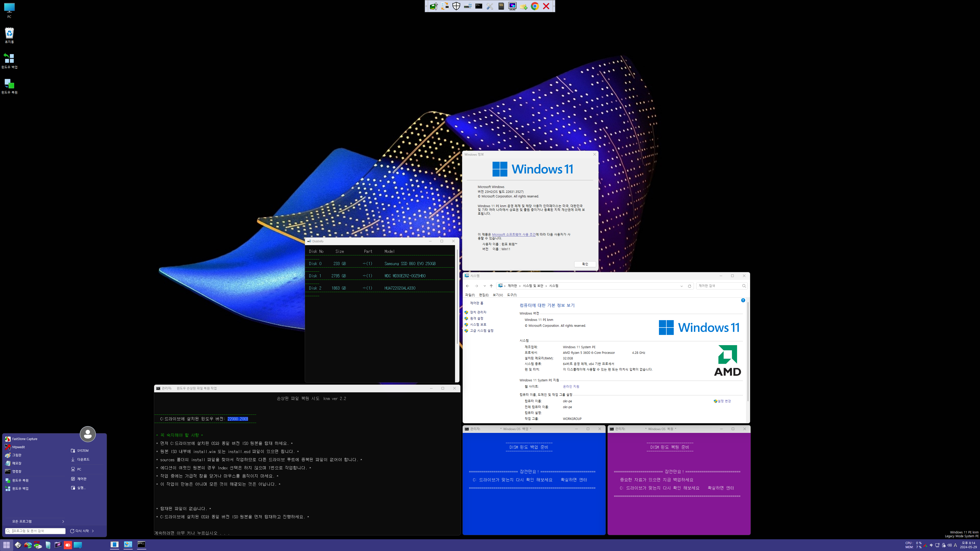Click the Windows Defender shield icon in top toolbar
Image resolution: width=980 pixels, height=551 pixels.
click(456, 6)
